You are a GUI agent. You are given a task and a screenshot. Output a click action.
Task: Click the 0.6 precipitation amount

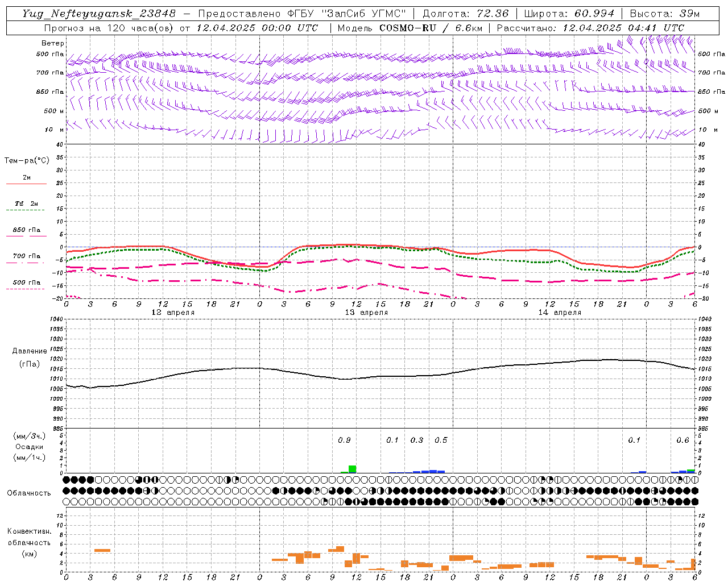click(x=682, y=440)
